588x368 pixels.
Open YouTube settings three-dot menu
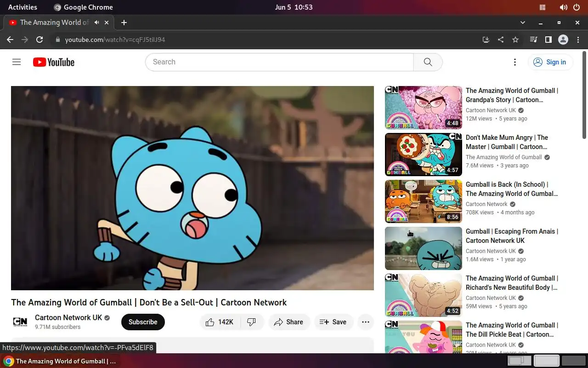[515, 62]
